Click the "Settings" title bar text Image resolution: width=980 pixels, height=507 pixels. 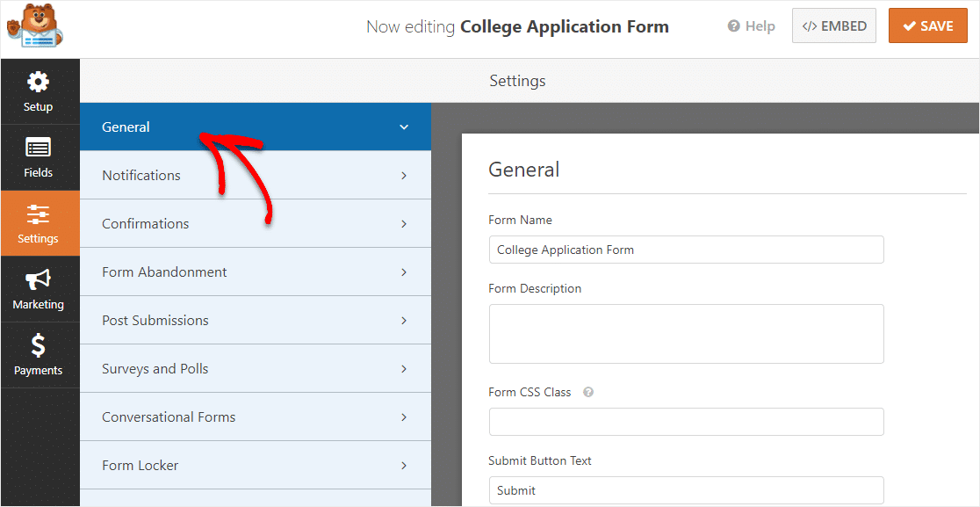(x=517, y=81)
